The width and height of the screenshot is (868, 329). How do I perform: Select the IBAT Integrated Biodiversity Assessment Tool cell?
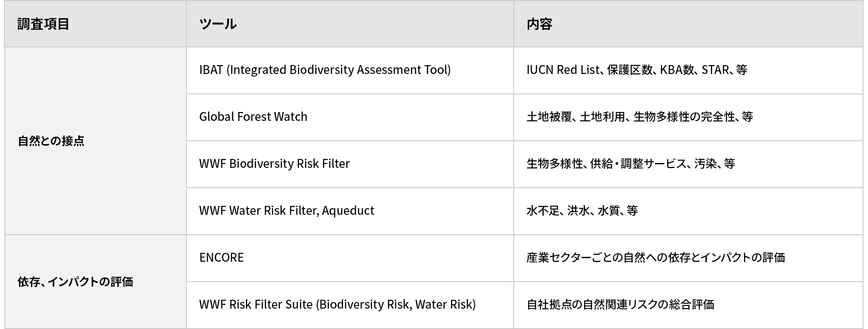[350, 70]
